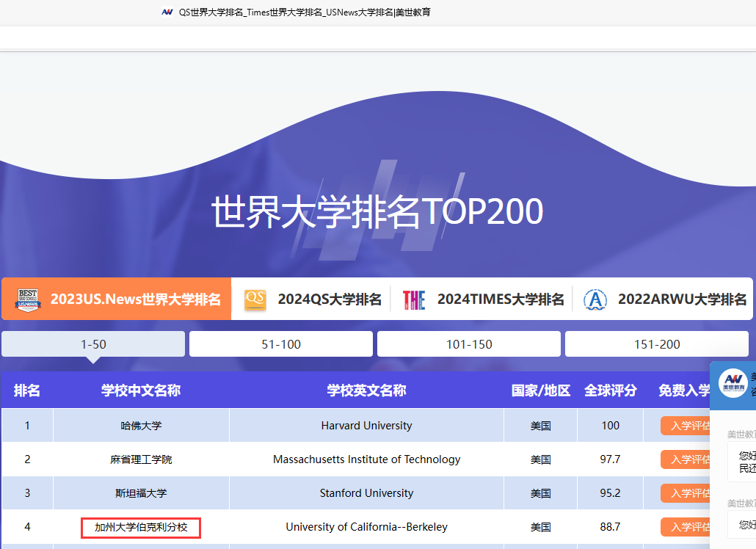Switch to the 2024QS大学排名 tab

pyautogui.click(x=311, y=299)
